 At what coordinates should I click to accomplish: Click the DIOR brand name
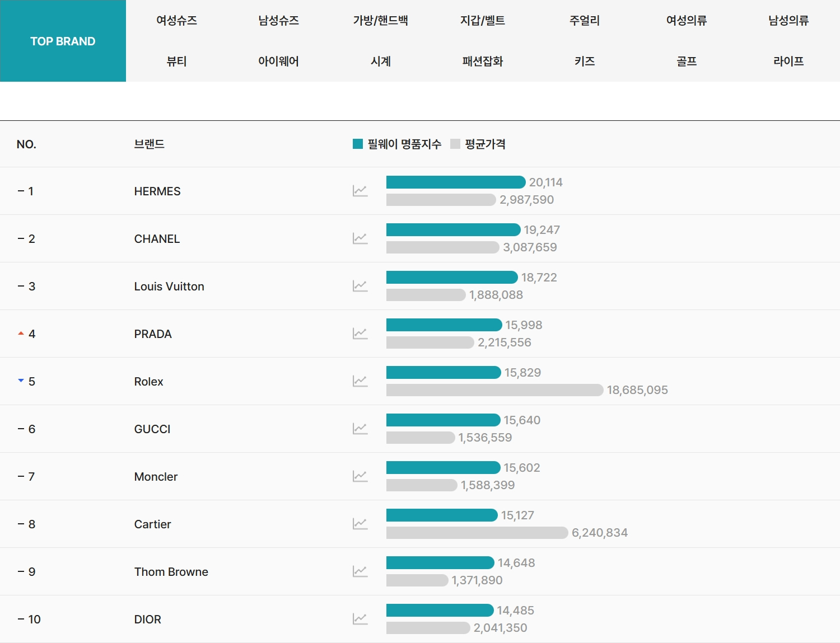click(x=147, y=619)
